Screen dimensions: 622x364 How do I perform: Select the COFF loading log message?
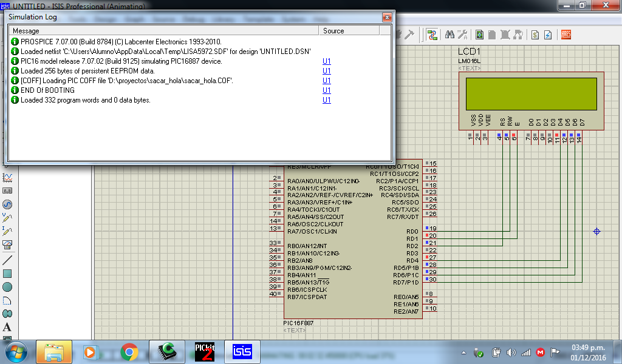pyautogui.click(x=127, y=81)
